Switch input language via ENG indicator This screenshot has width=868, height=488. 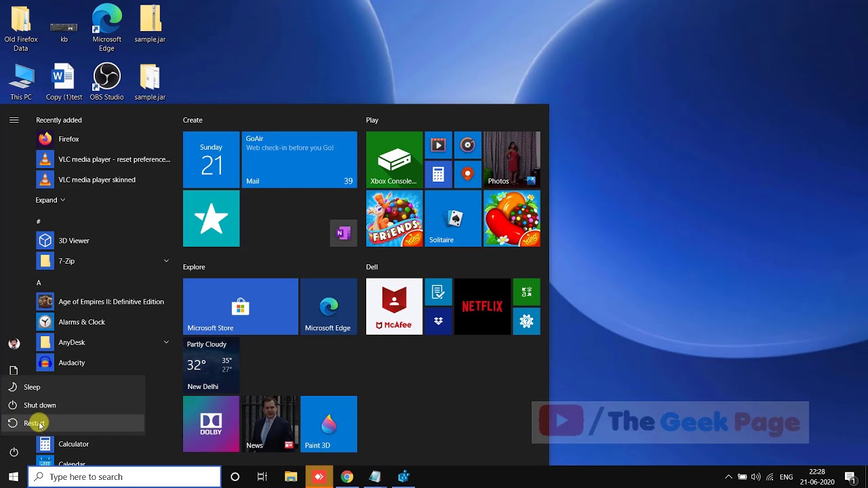point(786,476)
